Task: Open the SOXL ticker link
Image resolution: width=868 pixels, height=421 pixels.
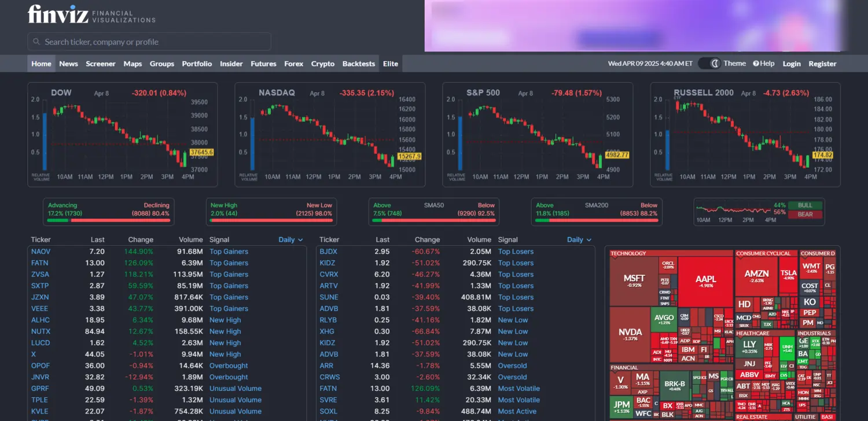Action: click(x=329, y=412)
